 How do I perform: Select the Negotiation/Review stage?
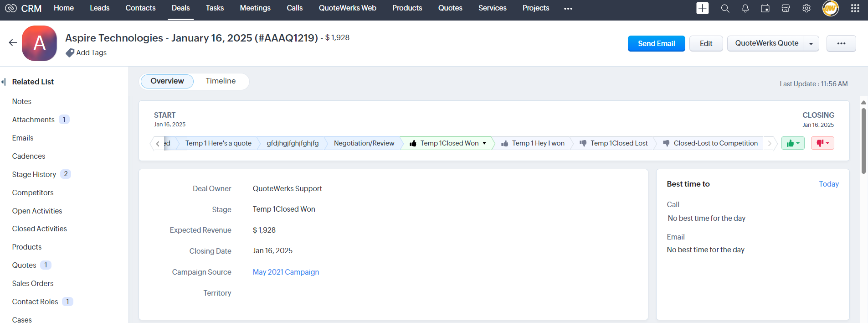click(364, 143)
